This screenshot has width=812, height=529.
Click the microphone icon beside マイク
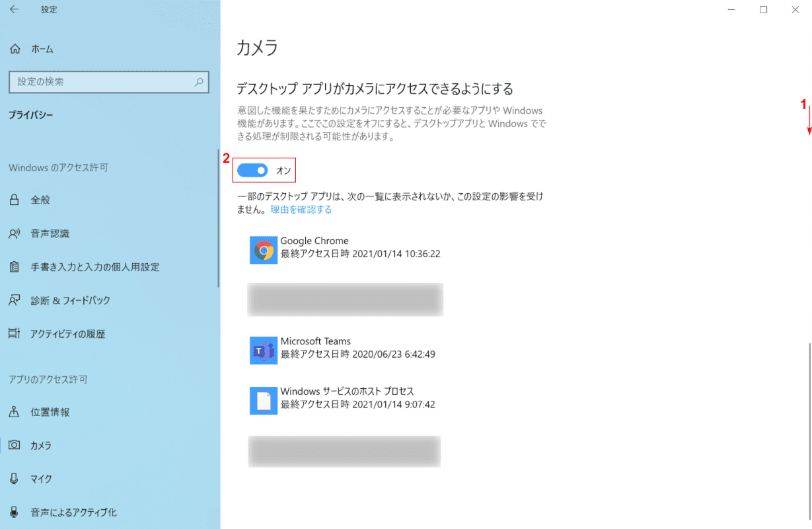[x=15, y=479]
